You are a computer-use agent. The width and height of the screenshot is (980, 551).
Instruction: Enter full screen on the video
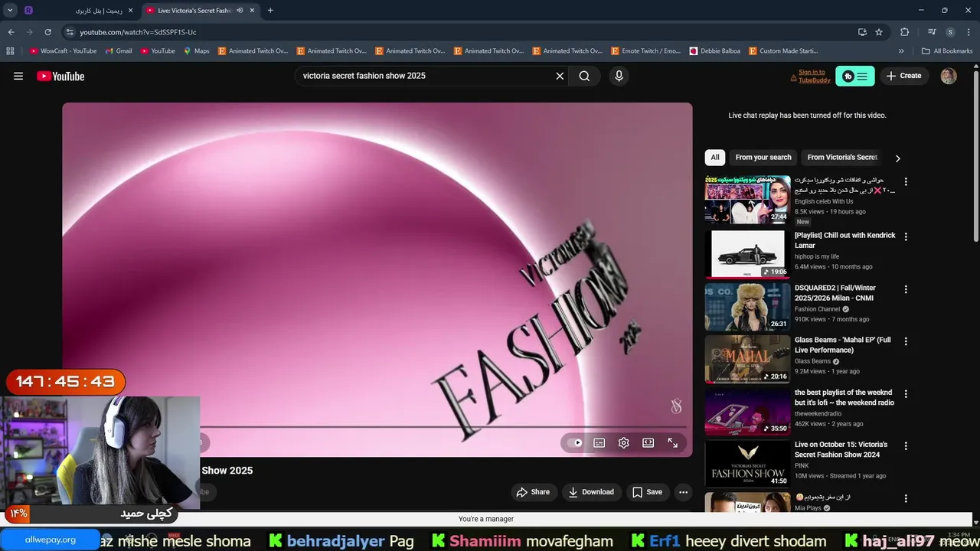673,442
